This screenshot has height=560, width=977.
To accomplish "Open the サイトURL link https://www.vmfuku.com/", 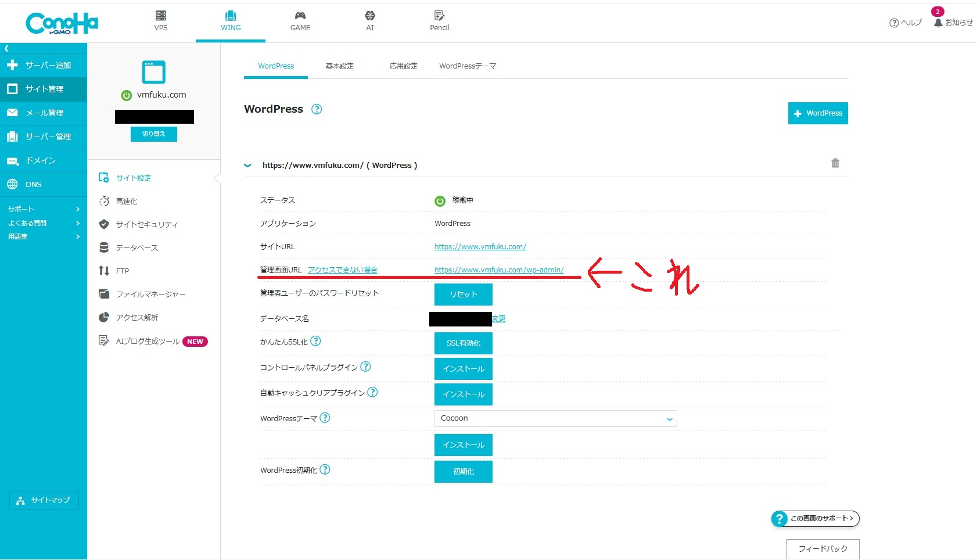I will (480, 247).
